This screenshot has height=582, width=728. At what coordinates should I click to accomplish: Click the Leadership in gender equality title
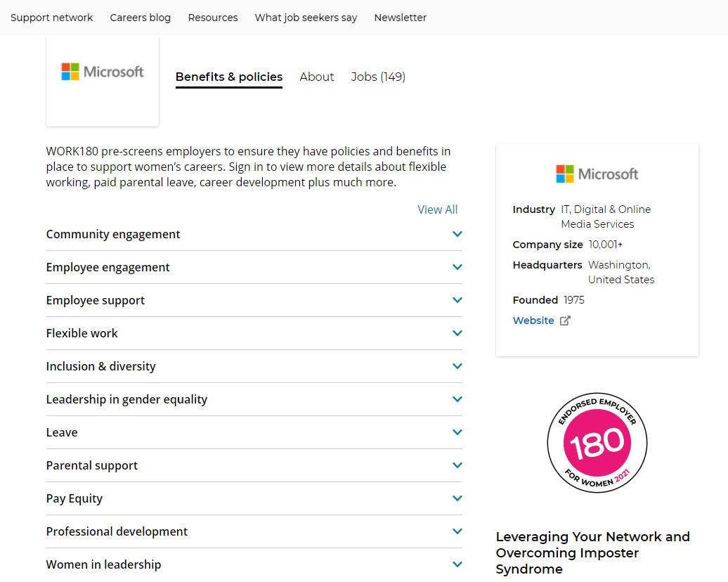tap(126, 399)
